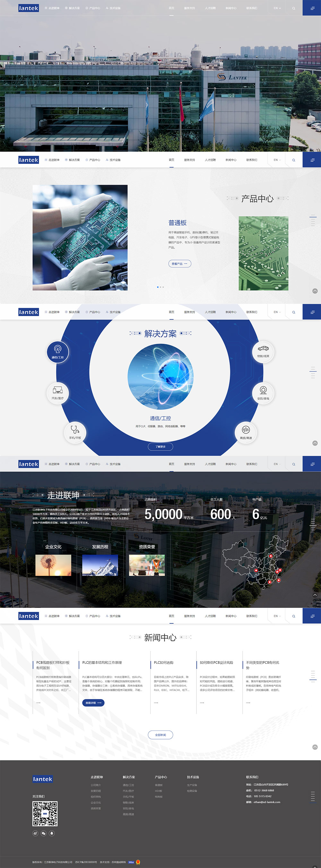Go to 公司简介 in the footer menu
321x868 pixels.
coord(96,785)
